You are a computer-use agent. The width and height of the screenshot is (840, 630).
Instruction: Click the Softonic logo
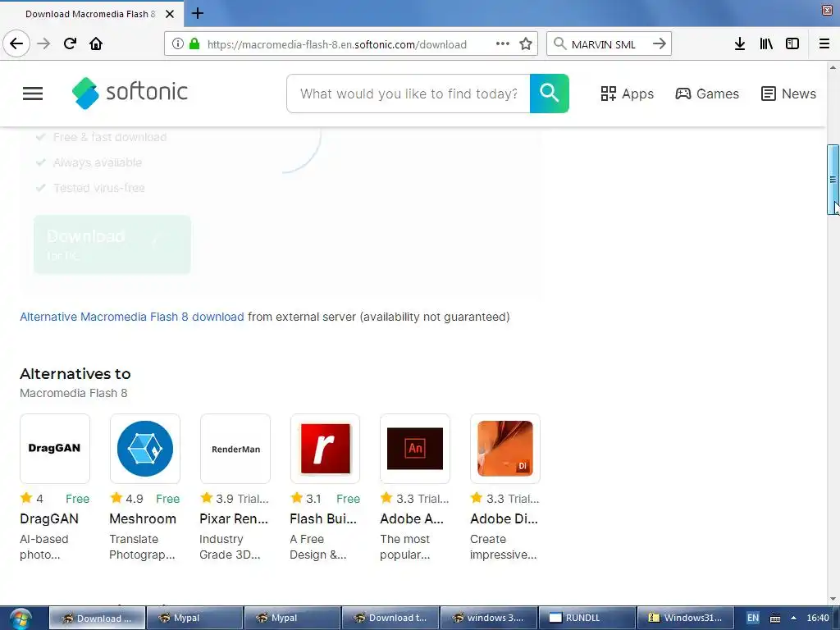click(x=130, y=93)
